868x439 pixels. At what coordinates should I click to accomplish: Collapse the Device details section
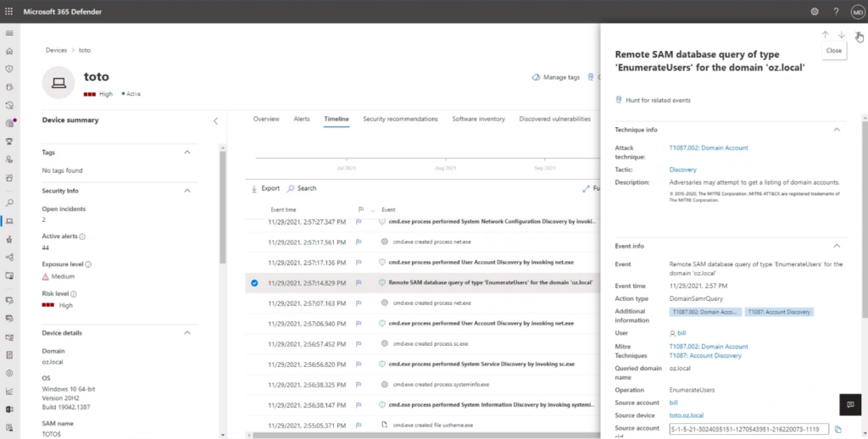point(187,333)
